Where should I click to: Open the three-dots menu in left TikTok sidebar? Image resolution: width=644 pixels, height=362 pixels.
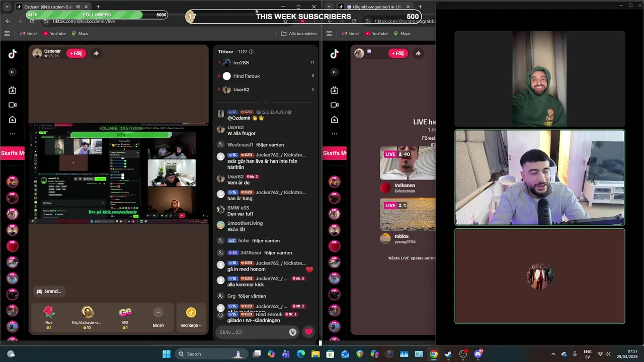click(x=13, y=134)
